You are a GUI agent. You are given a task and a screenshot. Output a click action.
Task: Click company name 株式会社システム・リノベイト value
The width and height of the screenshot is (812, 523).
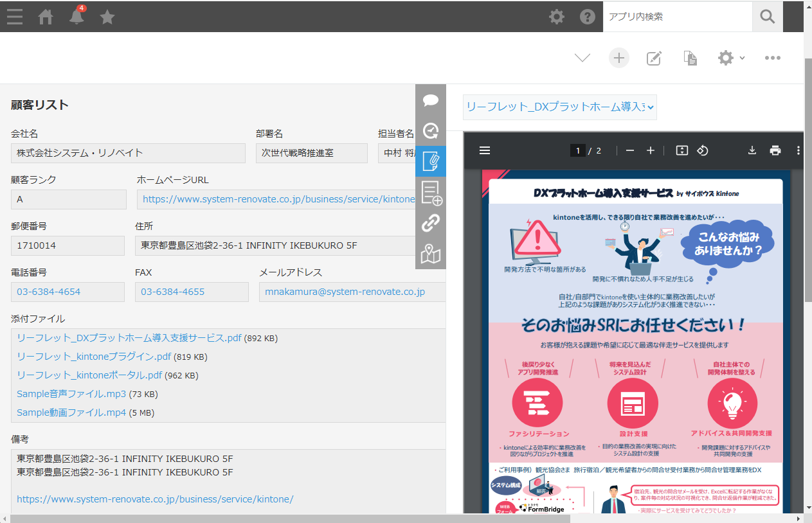coord(128,153)
